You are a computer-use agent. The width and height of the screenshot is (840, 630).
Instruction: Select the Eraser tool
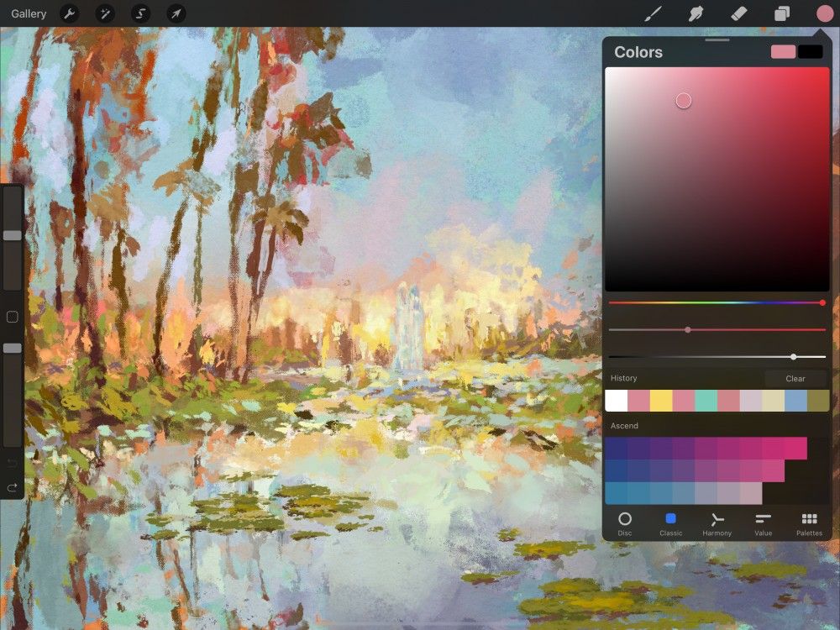[738, 13]
